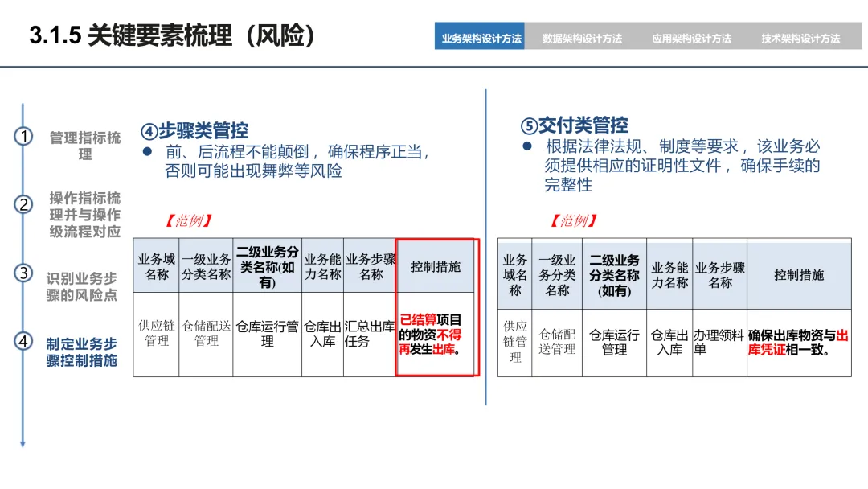Viewport: 868px width, 489px height.
Task: Click the step 4 circle marker
Action: pyautogui.click(x=23, y=341)
